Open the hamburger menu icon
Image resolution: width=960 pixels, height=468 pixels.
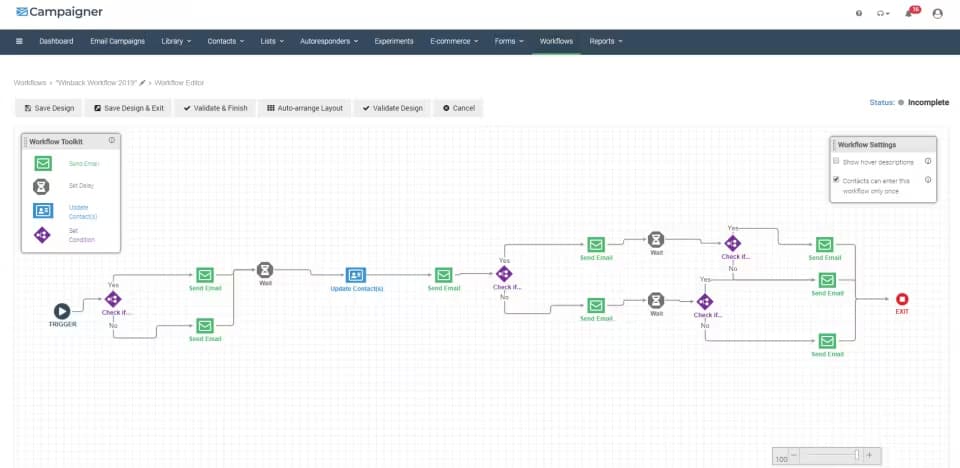pos(20,41)
